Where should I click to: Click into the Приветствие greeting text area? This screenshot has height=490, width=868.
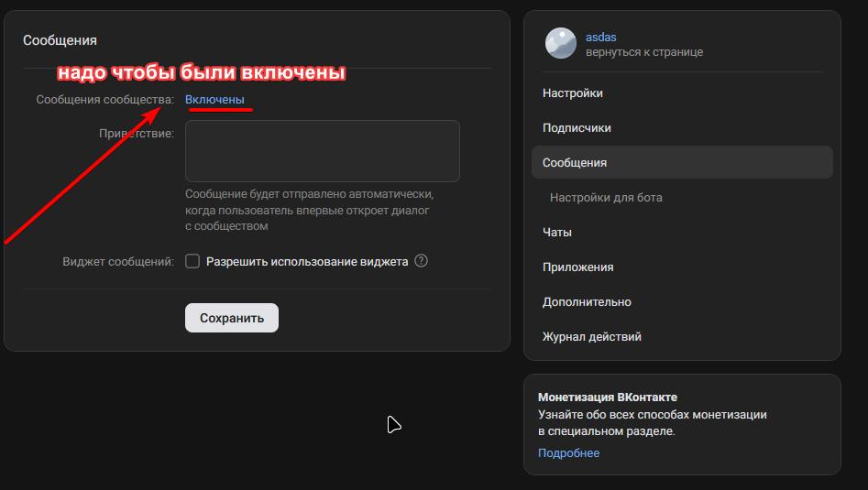pos(322,151)
